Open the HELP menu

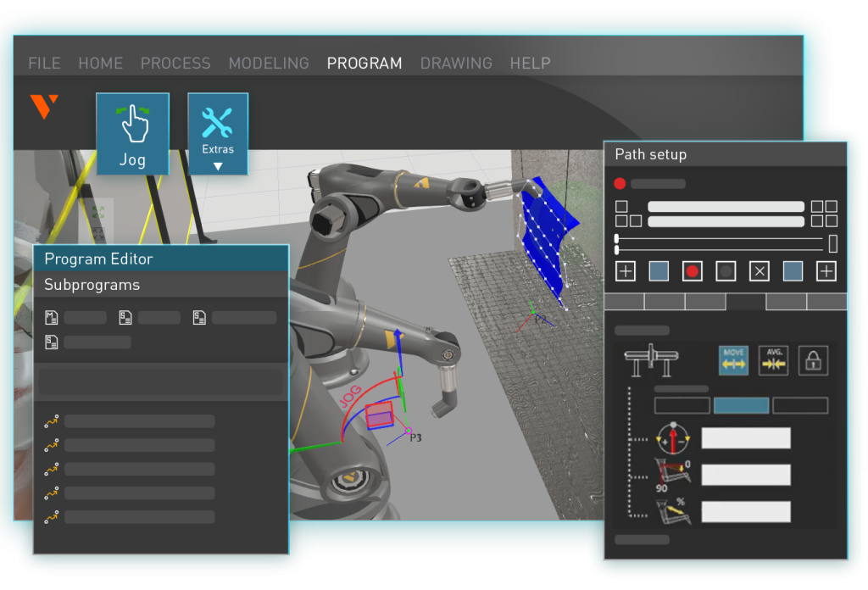(x=530, y=64)
